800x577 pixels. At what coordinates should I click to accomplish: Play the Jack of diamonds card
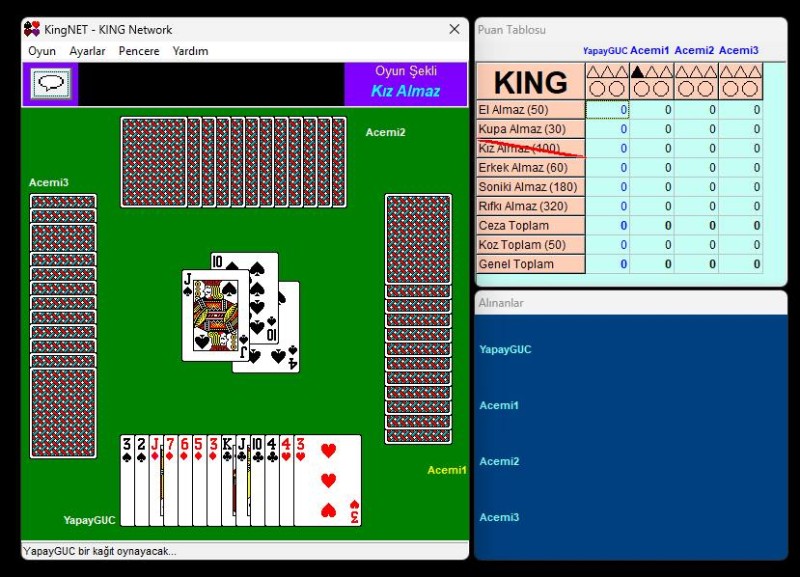click(x=155, y=480)
